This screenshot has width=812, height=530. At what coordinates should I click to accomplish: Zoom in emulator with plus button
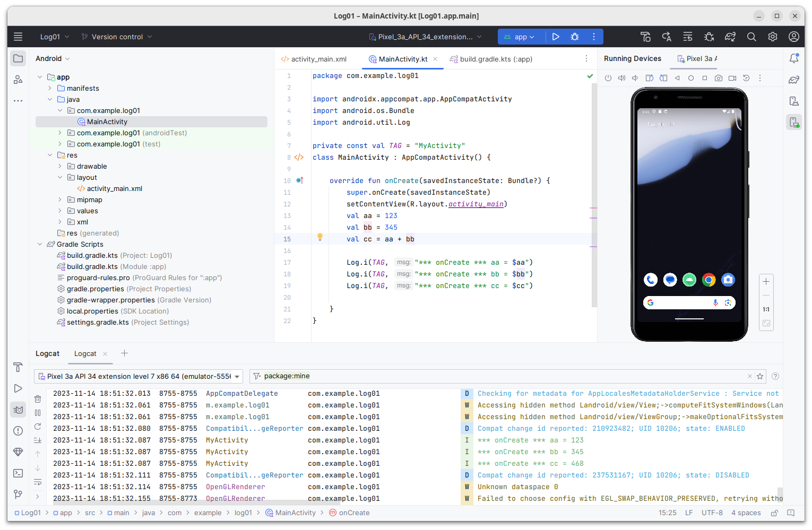coord(766,281)
